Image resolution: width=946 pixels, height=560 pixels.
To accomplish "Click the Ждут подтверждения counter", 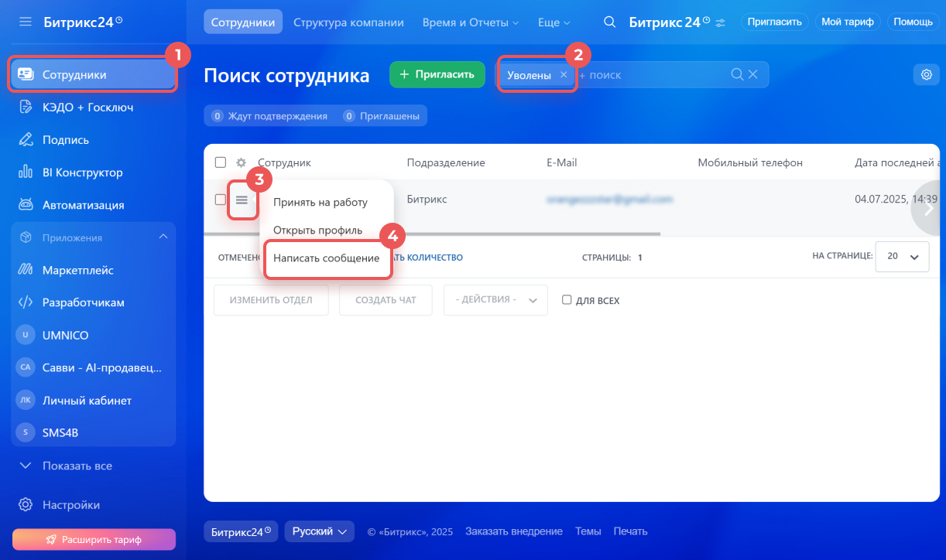I will (x=269, y=116).
